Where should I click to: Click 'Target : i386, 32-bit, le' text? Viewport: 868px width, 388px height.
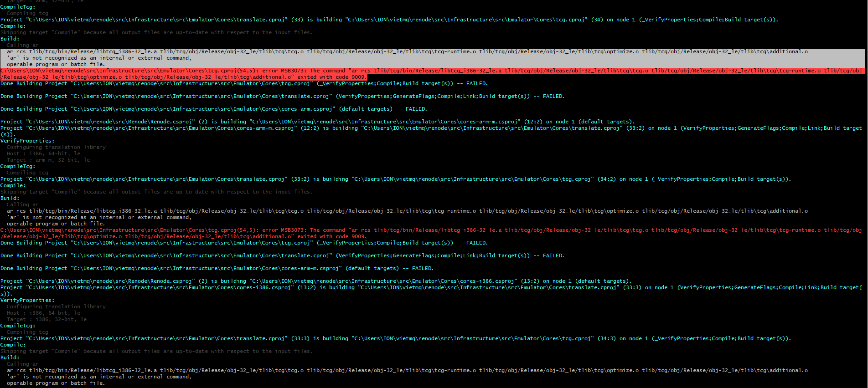[46, 319]
